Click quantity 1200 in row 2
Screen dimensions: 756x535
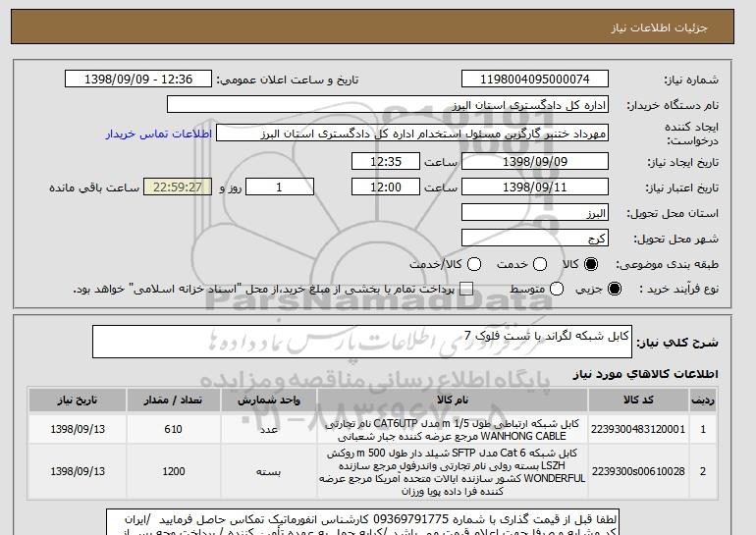(173, 471)
